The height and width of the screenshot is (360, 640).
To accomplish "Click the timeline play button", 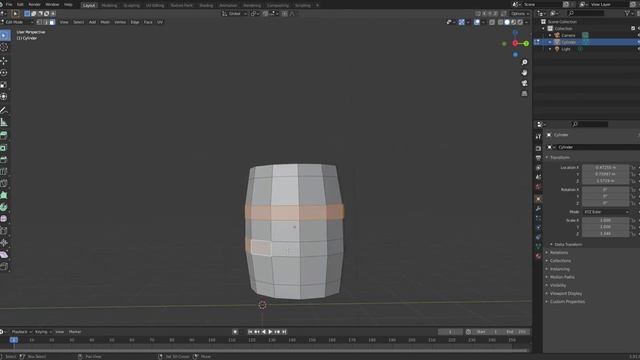I will click(x=270, y=332).
